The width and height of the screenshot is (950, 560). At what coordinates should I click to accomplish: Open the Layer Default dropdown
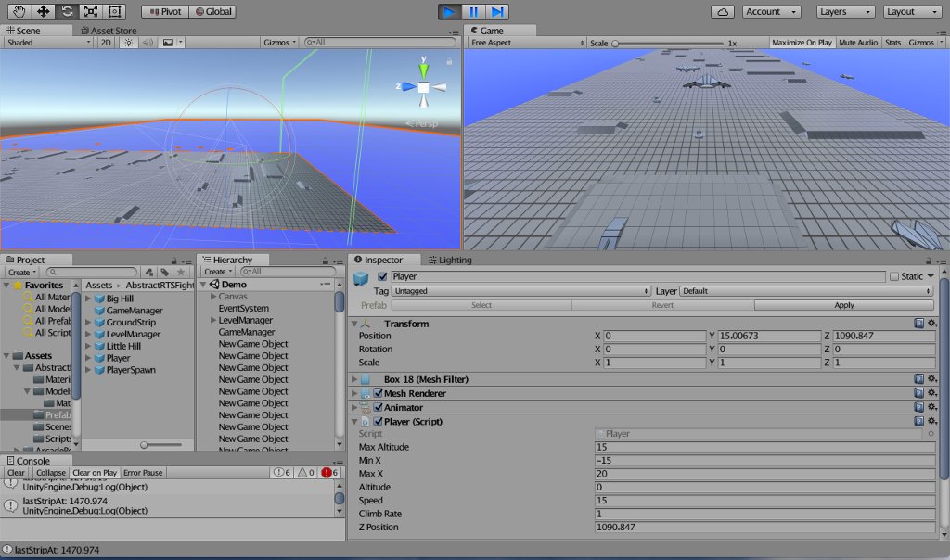806,291
